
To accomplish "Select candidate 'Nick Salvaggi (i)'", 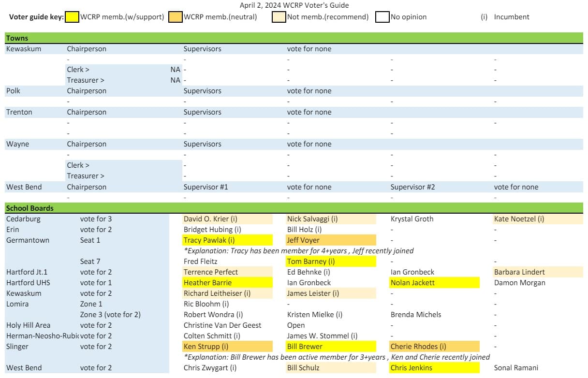I will coord(331,218).
